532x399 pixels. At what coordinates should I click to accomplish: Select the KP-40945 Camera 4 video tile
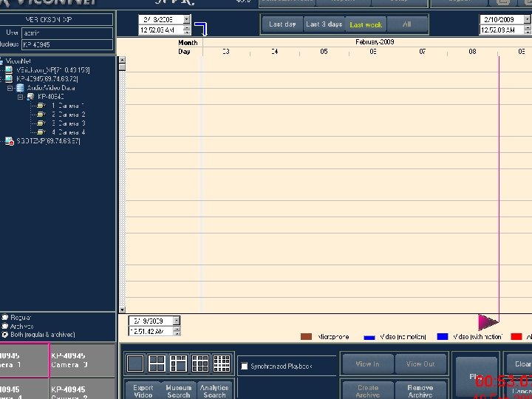pyautogui.click(x=24, y=389)
